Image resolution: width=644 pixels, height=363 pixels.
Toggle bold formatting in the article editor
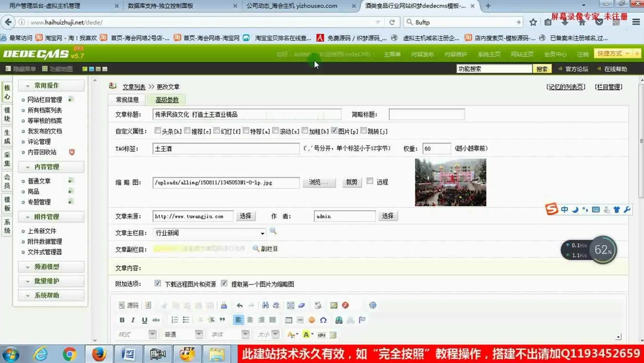(x=122, y=321)
